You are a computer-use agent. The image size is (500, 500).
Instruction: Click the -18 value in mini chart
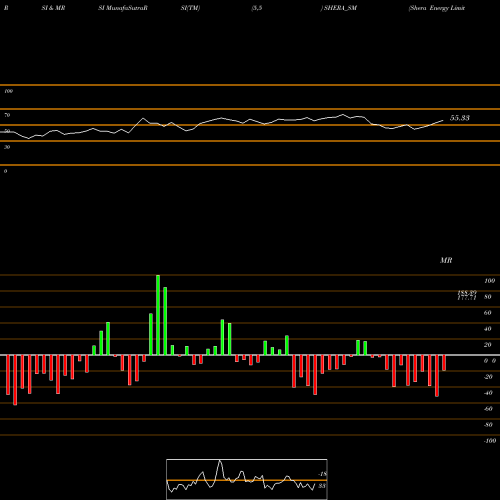[322, 474]
